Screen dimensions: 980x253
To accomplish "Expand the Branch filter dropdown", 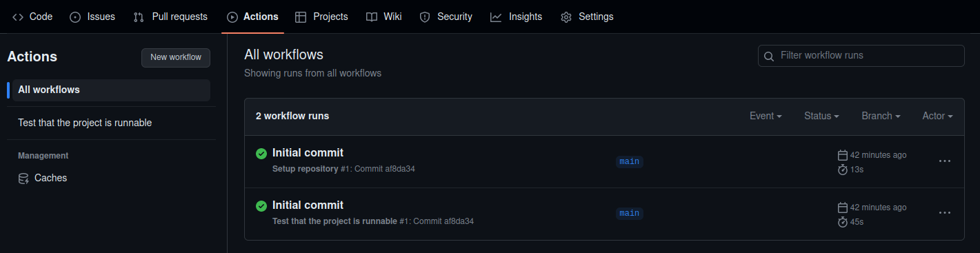I will point(881,116).
